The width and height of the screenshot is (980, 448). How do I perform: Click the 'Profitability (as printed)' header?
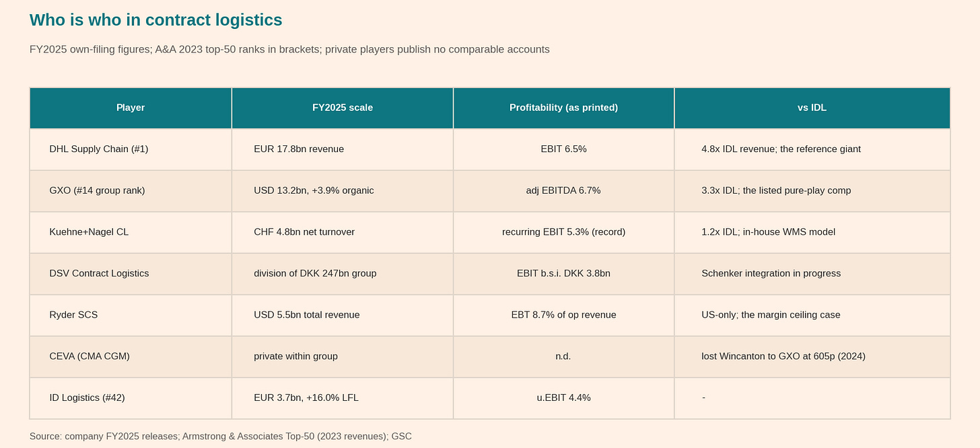point(563,108)
